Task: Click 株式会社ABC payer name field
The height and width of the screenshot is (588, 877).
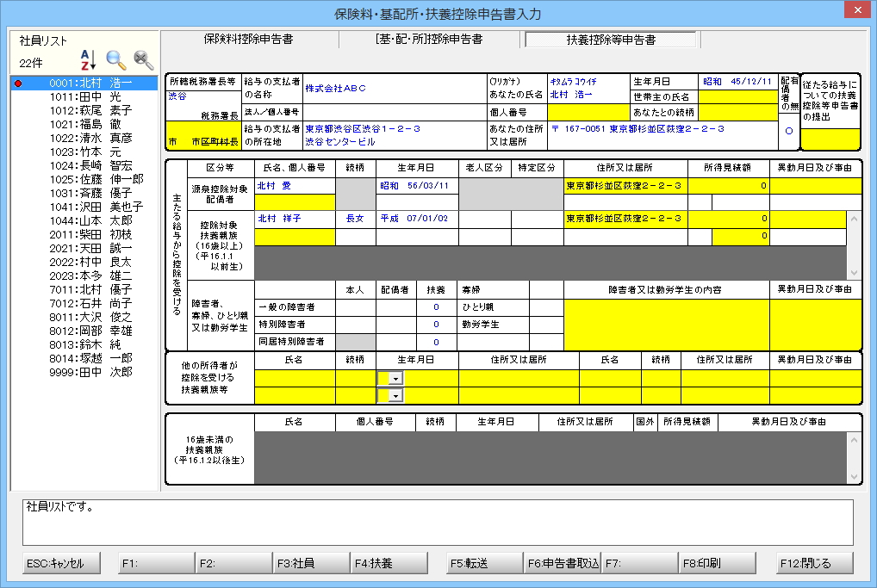Action: point(395,89)
